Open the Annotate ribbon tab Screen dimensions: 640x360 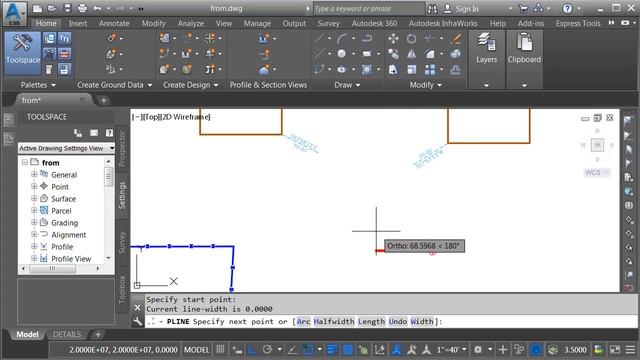click(114, 23)
